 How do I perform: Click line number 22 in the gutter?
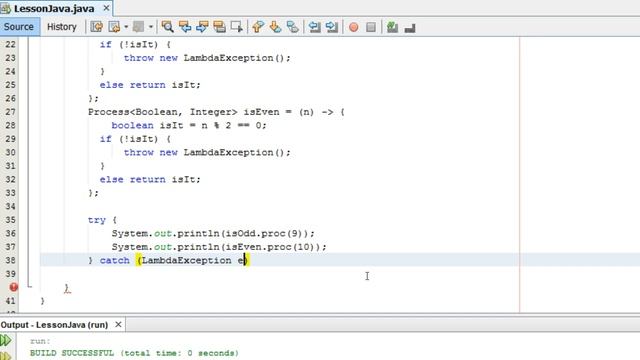tap(10, 44)
